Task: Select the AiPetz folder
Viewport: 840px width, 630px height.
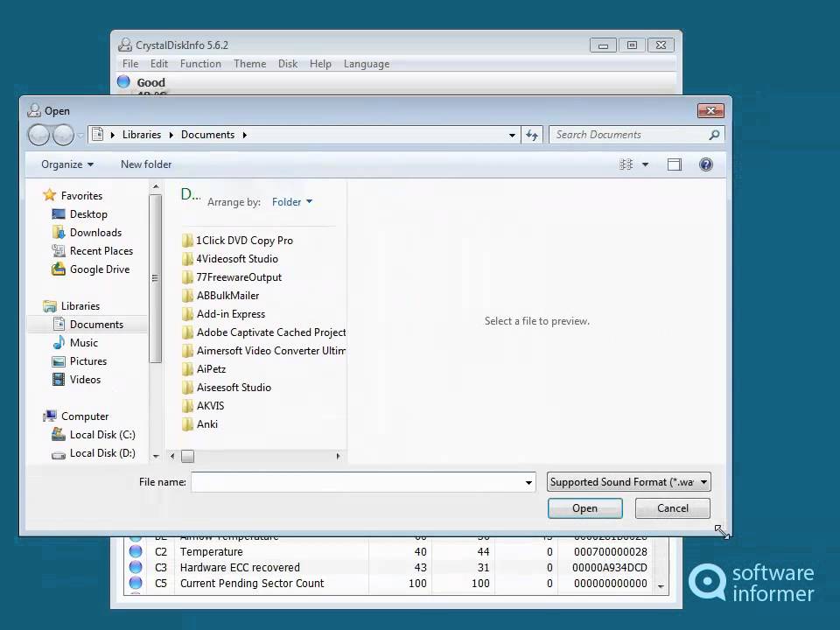Action: pyautogui.click(x=204, y=369)
